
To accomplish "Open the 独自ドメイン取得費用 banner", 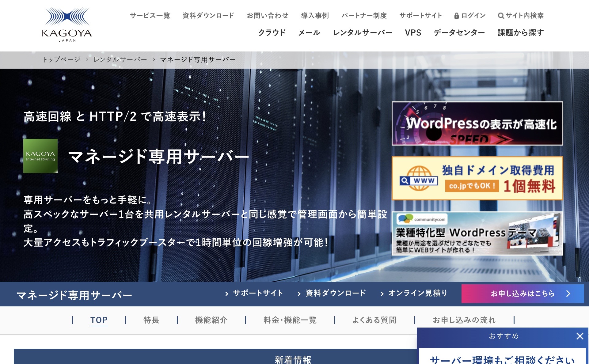I will (x=477, y=178).
